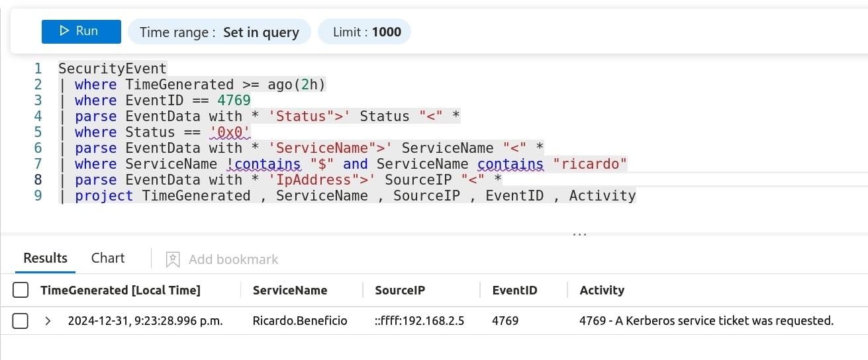The height and width of the screenshot is (360, 868).
Task: Click the ServiceName column header
Action: 290,290
